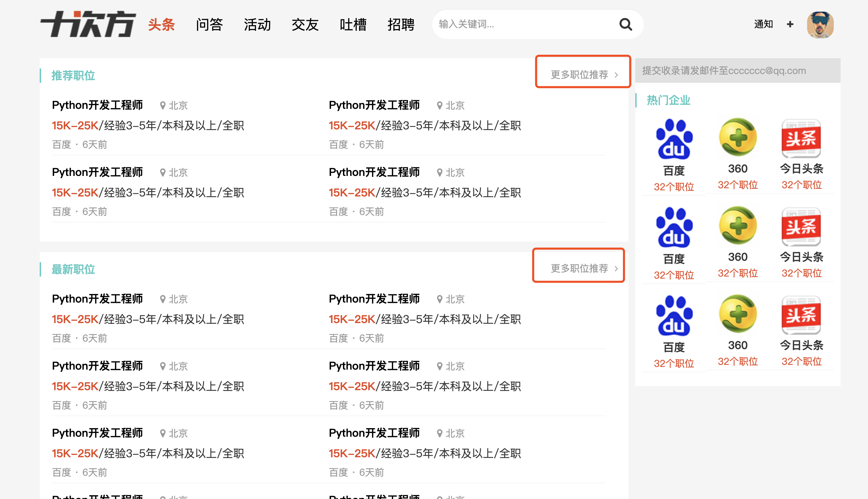Click the location pin of the first-row left 最新职位 job
The width and height of the screenshot is (868, 499).
(163, 299)
